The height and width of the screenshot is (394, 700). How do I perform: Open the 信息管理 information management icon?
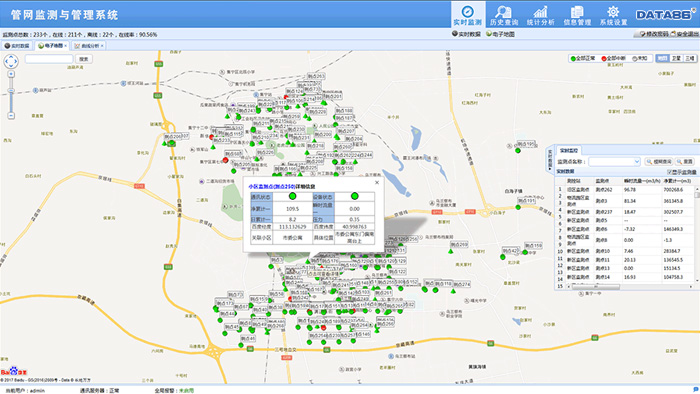click(x=577, y=15)
